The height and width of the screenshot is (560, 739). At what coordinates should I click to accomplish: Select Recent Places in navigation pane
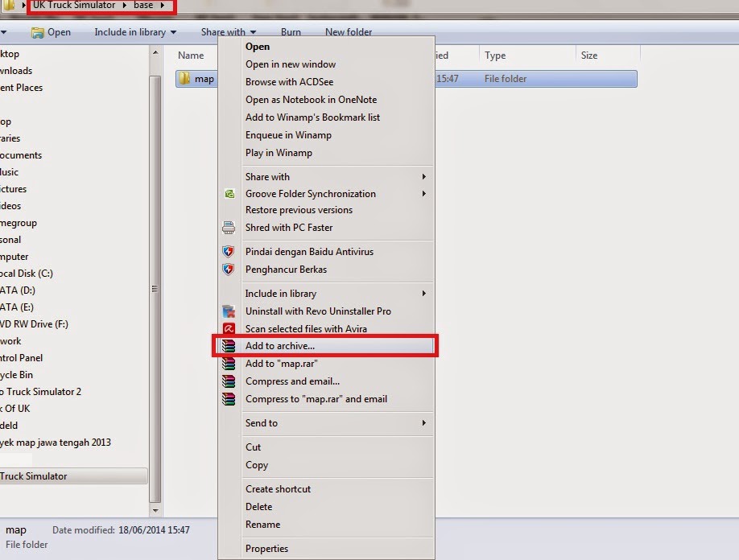[21, 88]
